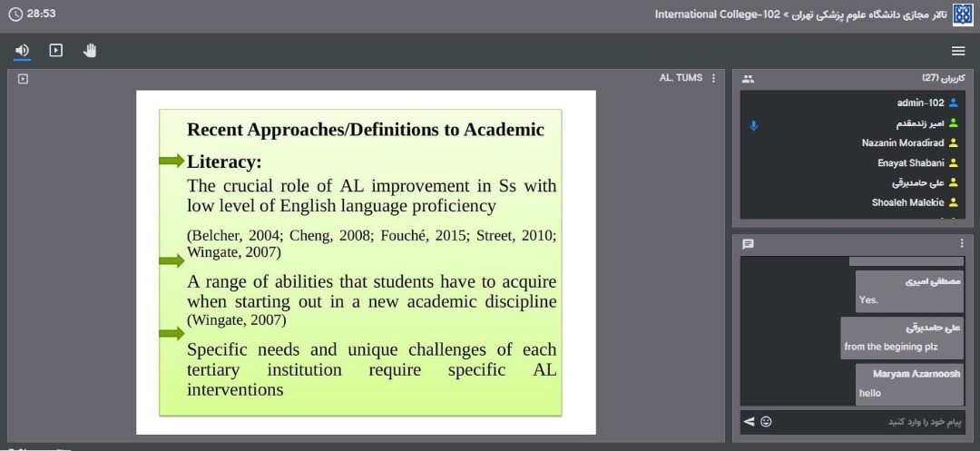Open the emoji picker in chat
Screen dimensions: 980x451
coord(766,422)
